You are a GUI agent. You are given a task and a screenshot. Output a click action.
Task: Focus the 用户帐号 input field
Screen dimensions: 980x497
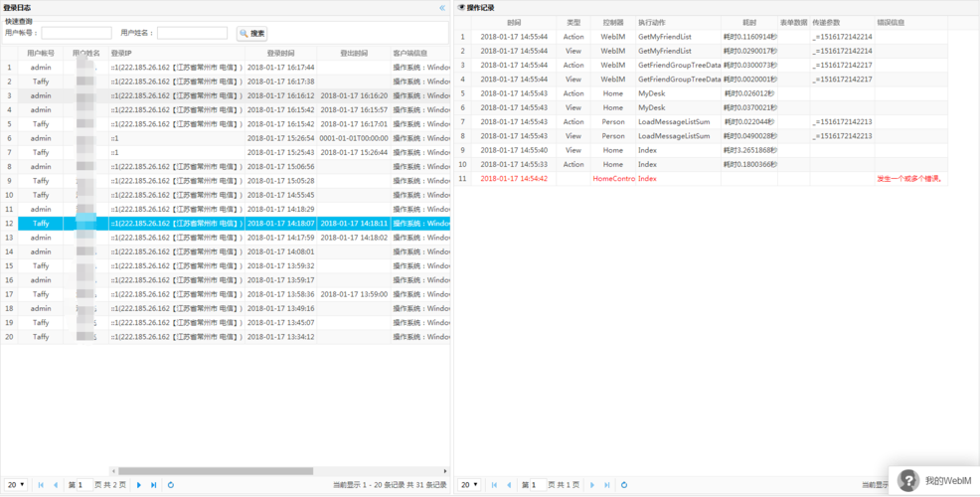click(x=77, y=33)
